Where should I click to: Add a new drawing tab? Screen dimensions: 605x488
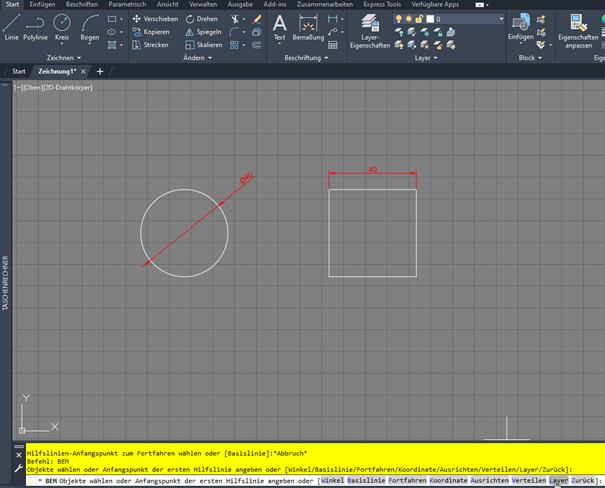point(100,71)
